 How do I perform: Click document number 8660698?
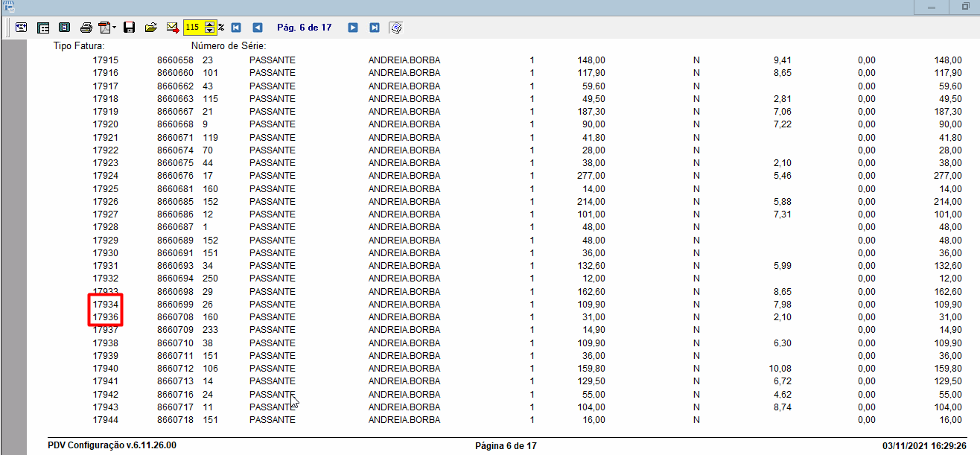[x=175, y=292]
